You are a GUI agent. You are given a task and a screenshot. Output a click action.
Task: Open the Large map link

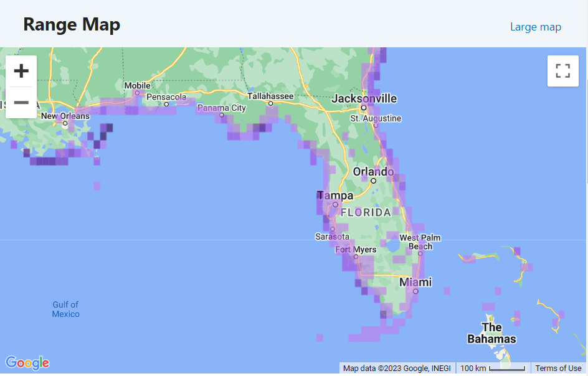point(536,27)
